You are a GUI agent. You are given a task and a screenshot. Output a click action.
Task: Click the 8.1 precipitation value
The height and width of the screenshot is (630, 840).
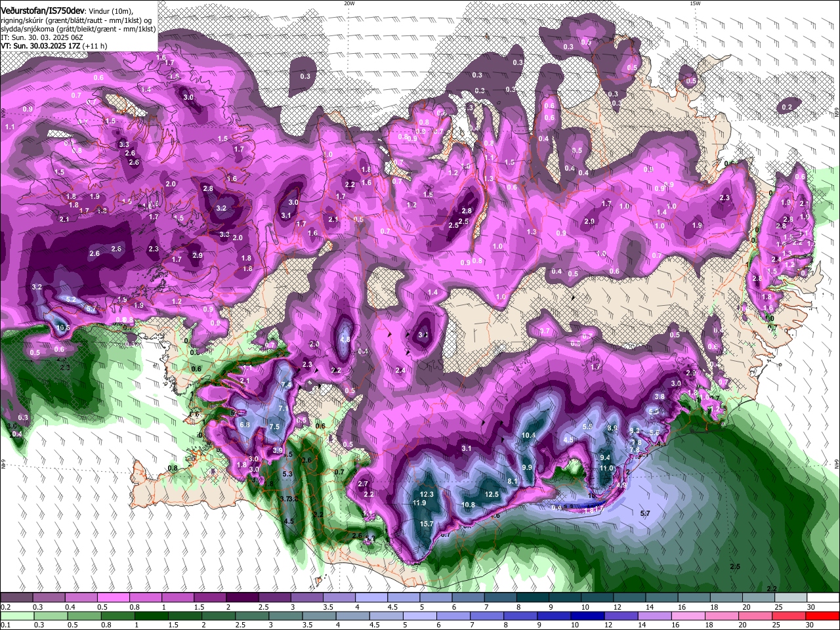click(513, 481)
